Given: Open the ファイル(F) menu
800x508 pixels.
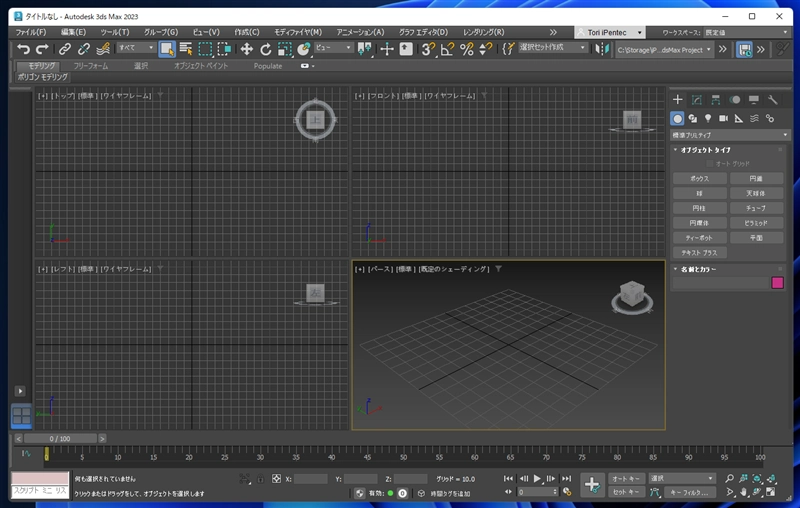Looking at the screenshot, I should [x=31, y=32].
